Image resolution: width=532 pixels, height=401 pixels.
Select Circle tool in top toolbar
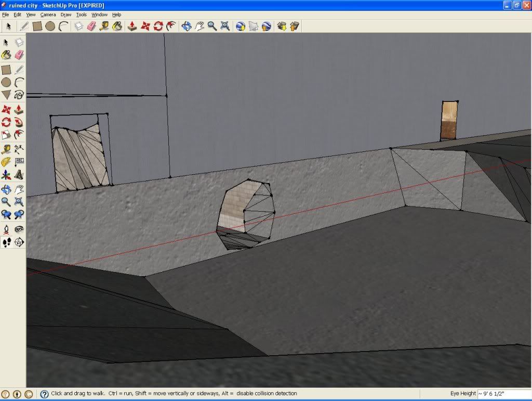coord(50,26)
